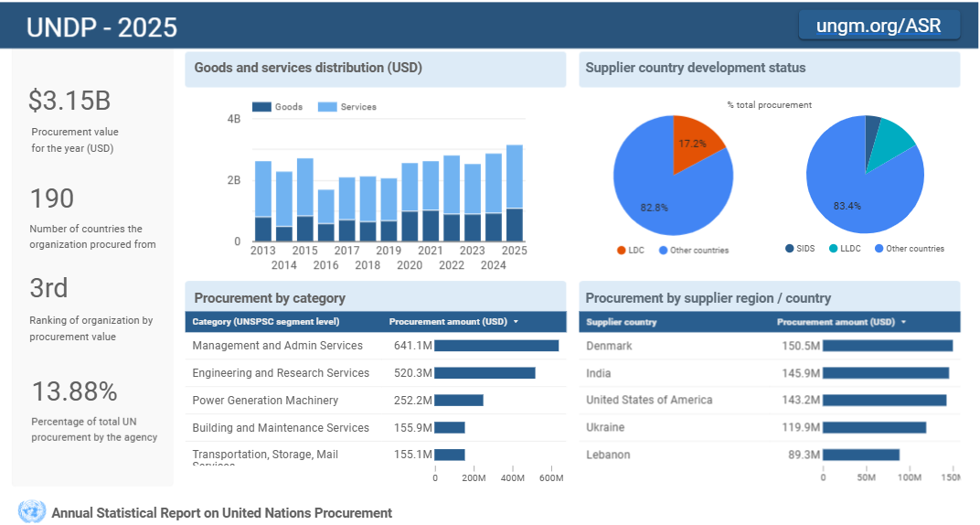The height and width of the screenshot is (525, 980).
Task: Click the 83.4% slice in right pie
Action: (857, 194)
